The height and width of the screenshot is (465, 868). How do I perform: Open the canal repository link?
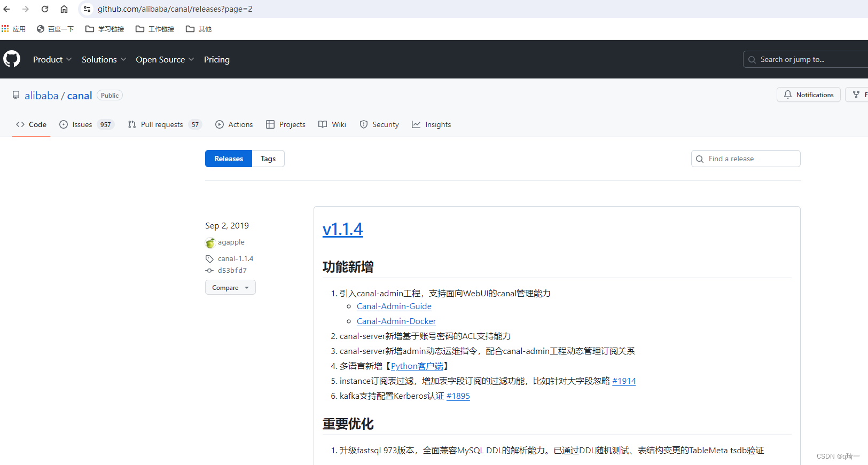pyautogui.click(x=80, y=96)
